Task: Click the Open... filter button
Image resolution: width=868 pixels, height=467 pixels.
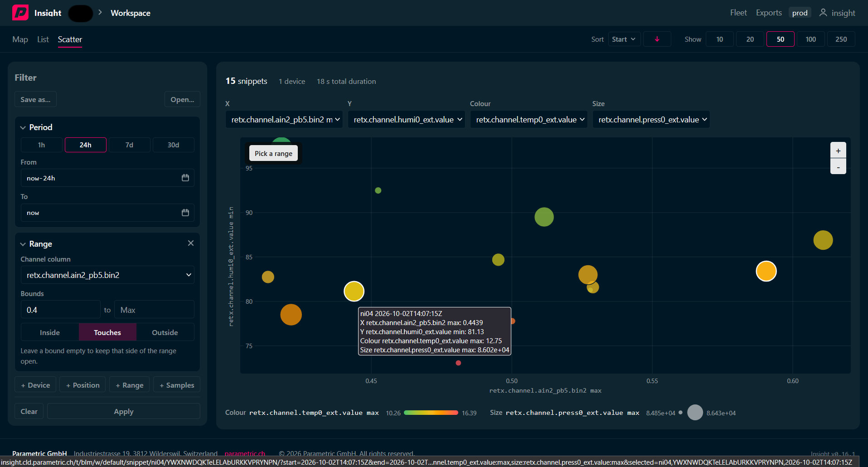Action: 182,99
